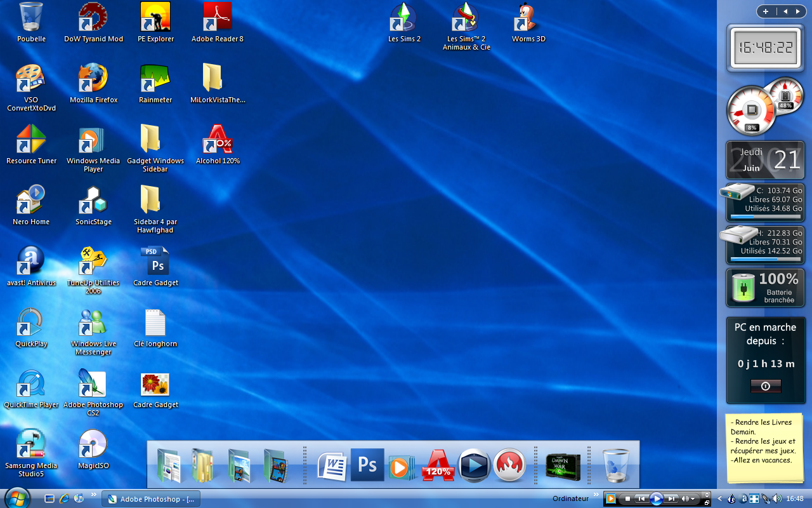Click the Word icon in the dock
Image resolution: width=812 pixels, height=508 pixels.
(332, 466)
